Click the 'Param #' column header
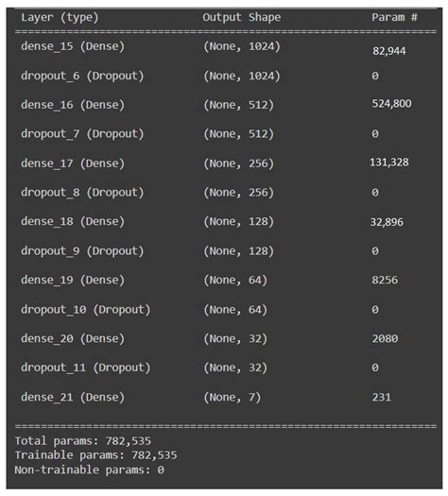 (394, 17)
